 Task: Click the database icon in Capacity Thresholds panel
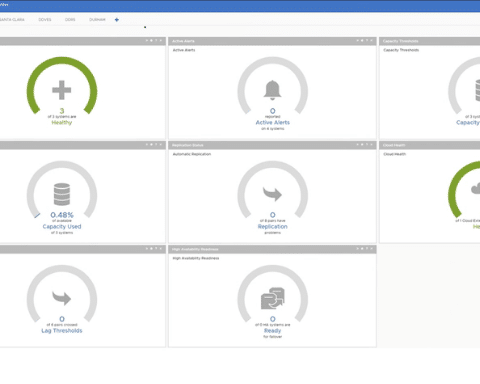click(x=478, y=90)
